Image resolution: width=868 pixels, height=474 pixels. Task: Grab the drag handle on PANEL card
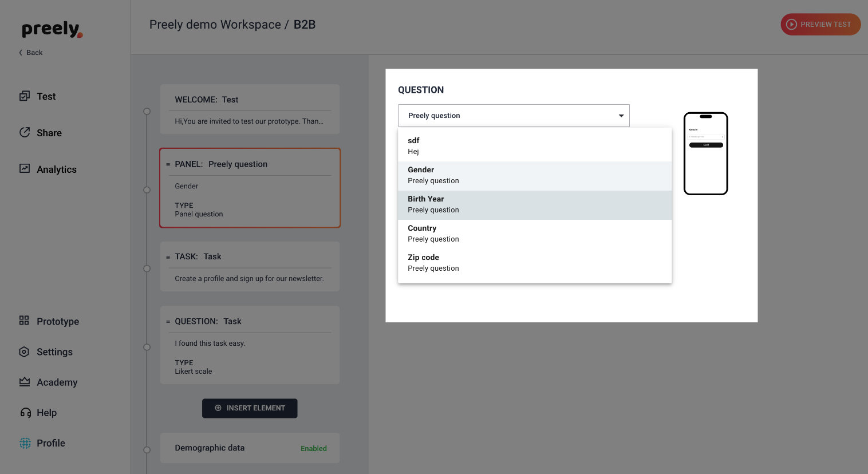[168, 164]
